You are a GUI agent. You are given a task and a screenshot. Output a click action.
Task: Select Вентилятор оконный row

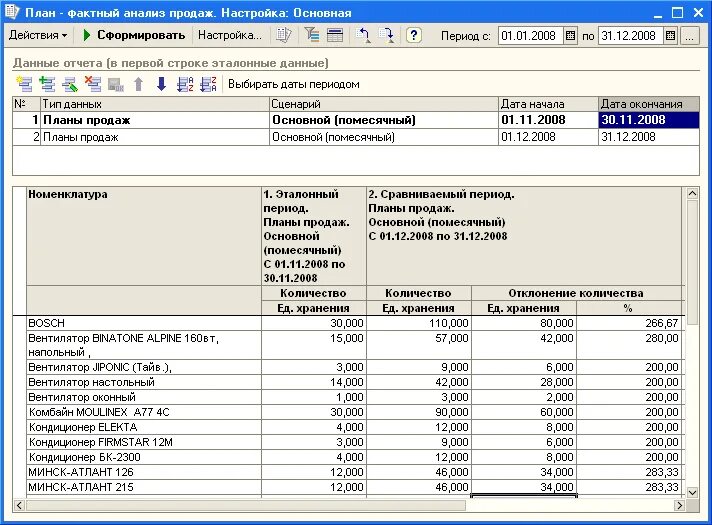144,397
